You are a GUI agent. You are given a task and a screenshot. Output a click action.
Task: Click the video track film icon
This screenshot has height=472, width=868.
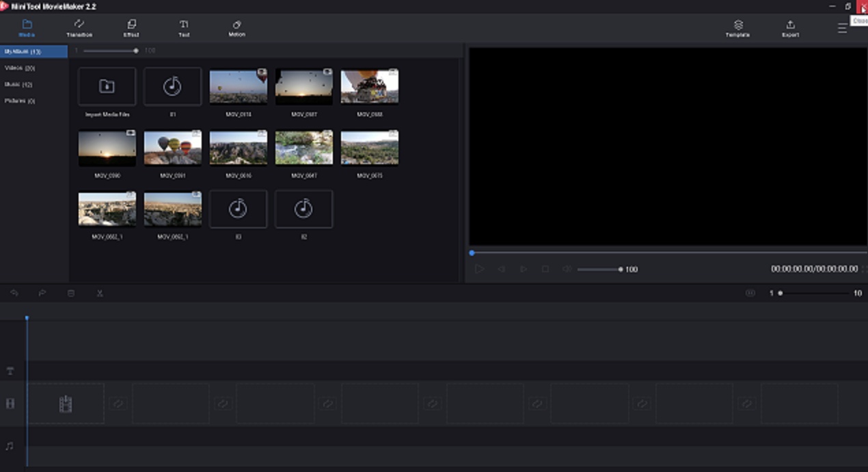tap(10, 404)
